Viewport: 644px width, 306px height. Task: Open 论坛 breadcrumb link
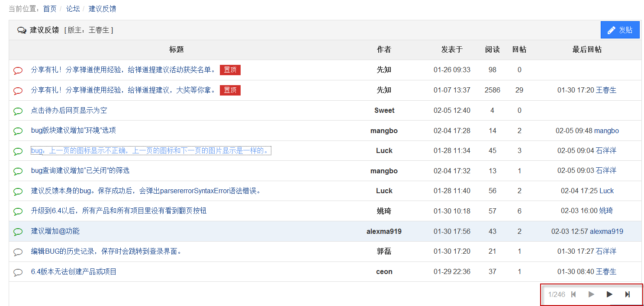pyautogui.click(x=72, y=9)
